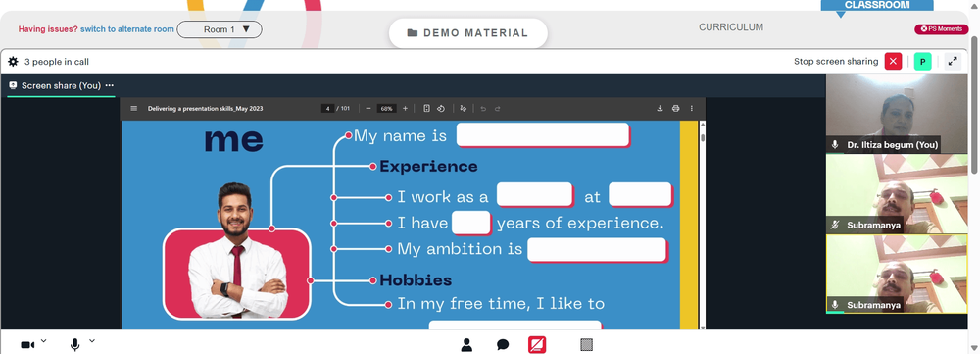Toggle the microphone mute
Screen dimensions: 980x354
coord(75,344)
